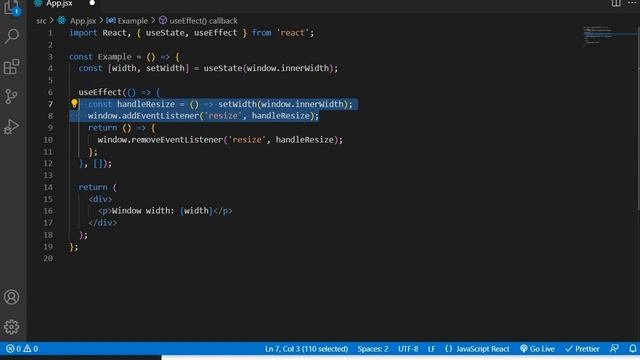Open the editor More Actions ellipsis
The height and width of the screenshot is (360, 640).
(632, 3)
